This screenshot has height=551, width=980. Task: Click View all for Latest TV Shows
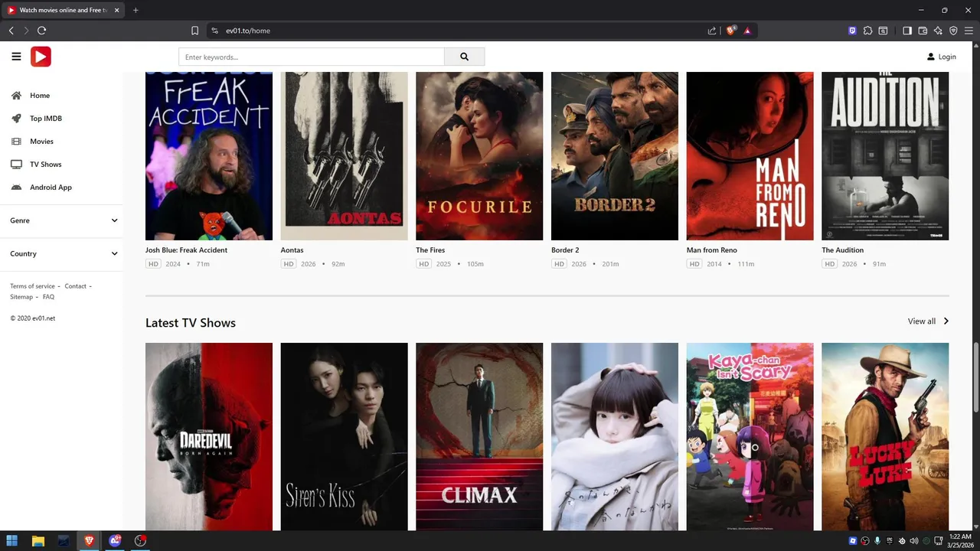point(922,321)
